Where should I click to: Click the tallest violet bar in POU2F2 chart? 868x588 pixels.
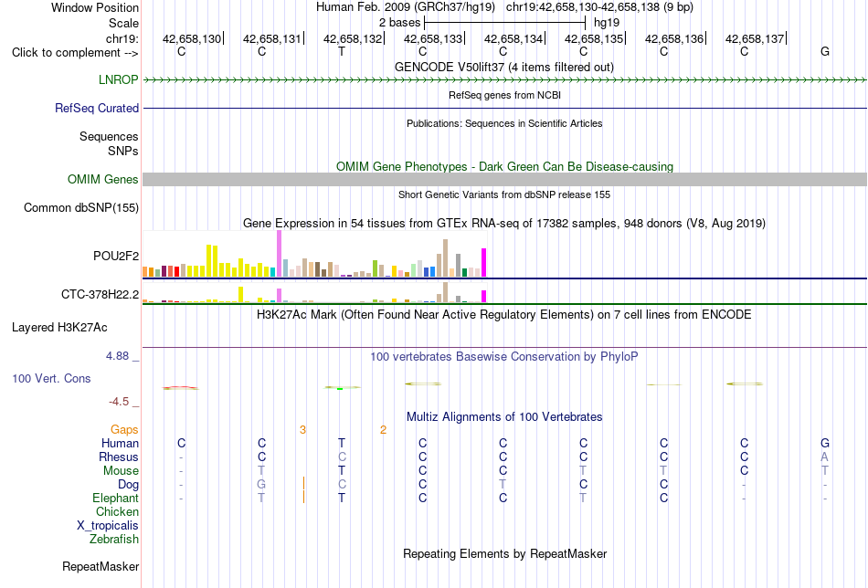pos(279,253)
